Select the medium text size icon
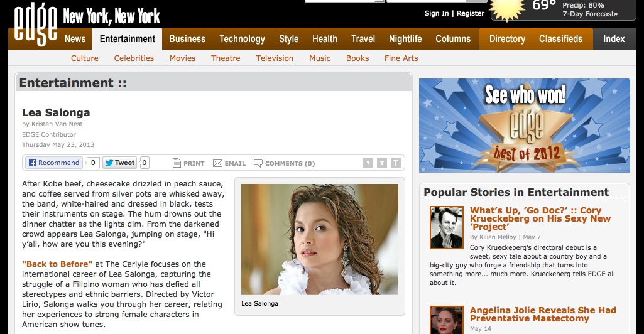The height and width of the screenshot is (334, 644). coord(382,163)
